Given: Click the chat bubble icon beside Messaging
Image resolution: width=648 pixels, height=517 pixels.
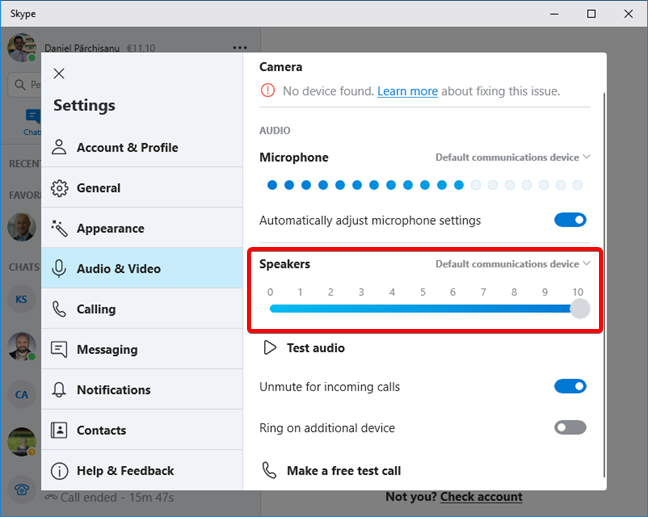Looking at the screenshot, I should click(59, 350).
